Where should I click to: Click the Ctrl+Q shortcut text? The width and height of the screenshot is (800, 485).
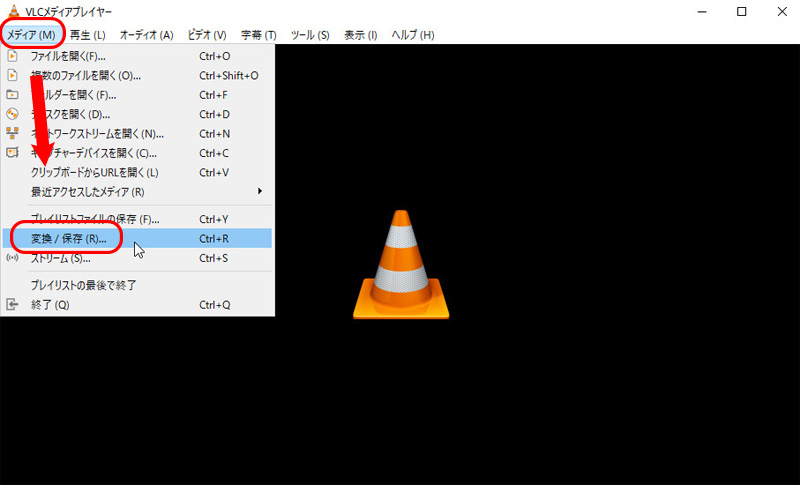pyautogui.click(x=215, y=305)
